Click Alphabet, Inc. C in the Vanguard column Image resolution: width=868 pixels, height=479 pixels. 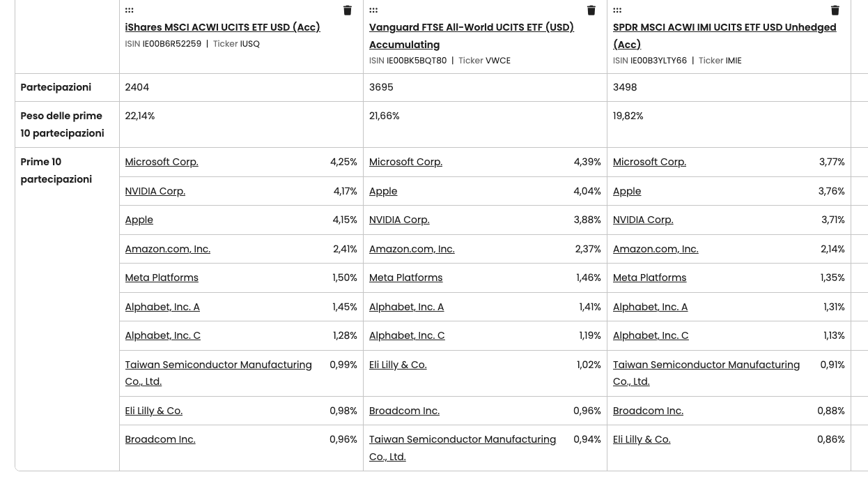(406, 335)
